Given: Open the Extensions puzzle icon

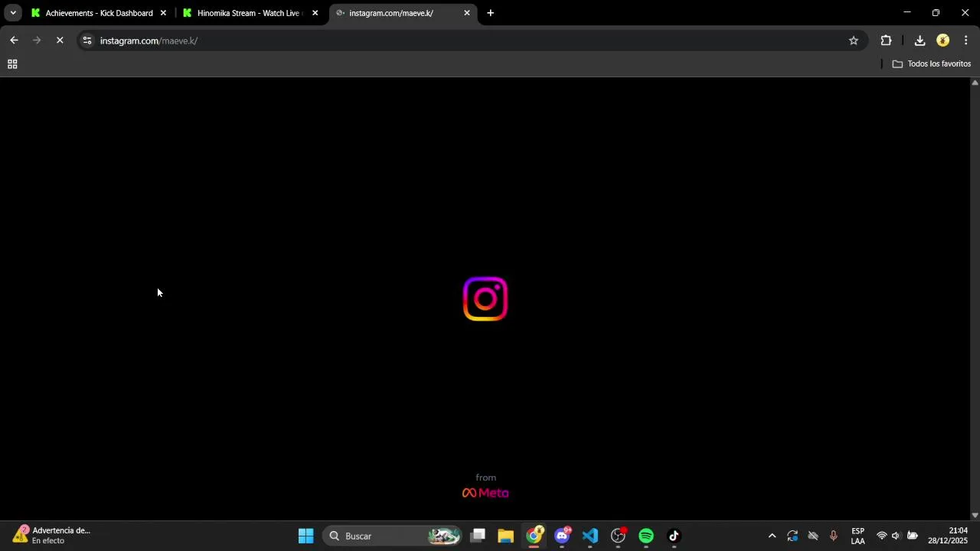Looking at the screenshot, I should pyautogui.click(x=886, y=41).
